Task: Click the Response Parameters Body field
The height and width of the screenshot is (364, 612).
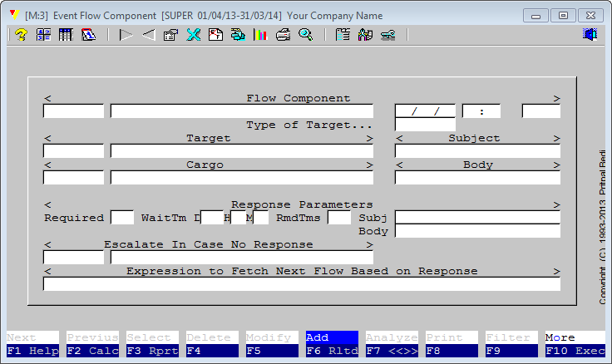Action: (477, 231)
